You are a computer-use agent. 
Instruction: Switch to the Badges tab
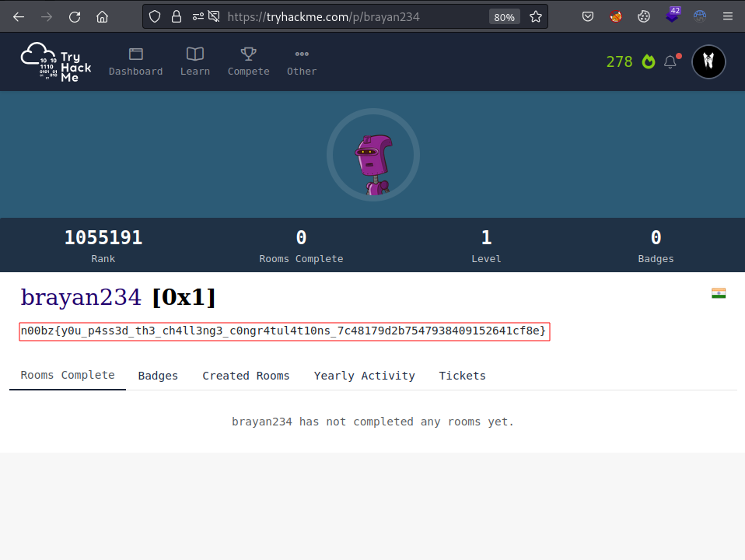click(158, 376)
